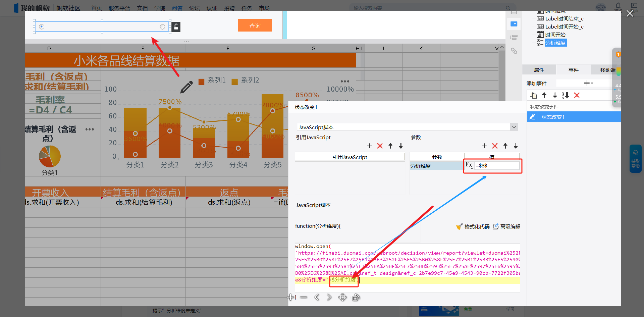The image size is (644, 317).
Task: Move referenced JavaScript down
Action: (x=401, y=146)
